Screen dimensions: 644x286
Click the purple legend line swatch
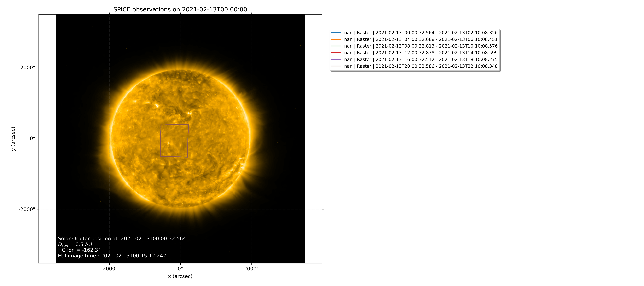point(336,59)
